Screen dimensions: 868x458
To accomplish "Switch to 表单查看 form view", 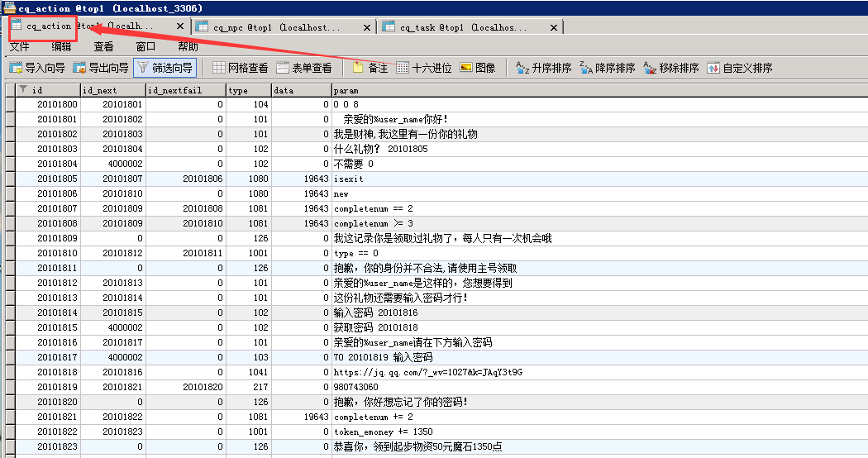I will (303, 68).
